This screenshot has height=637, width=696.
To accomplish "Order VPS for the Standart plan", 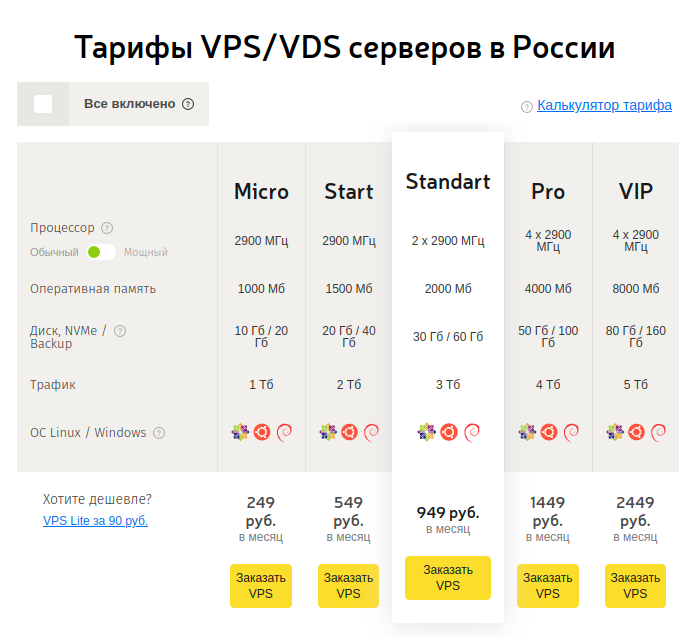I will [448, 578].
